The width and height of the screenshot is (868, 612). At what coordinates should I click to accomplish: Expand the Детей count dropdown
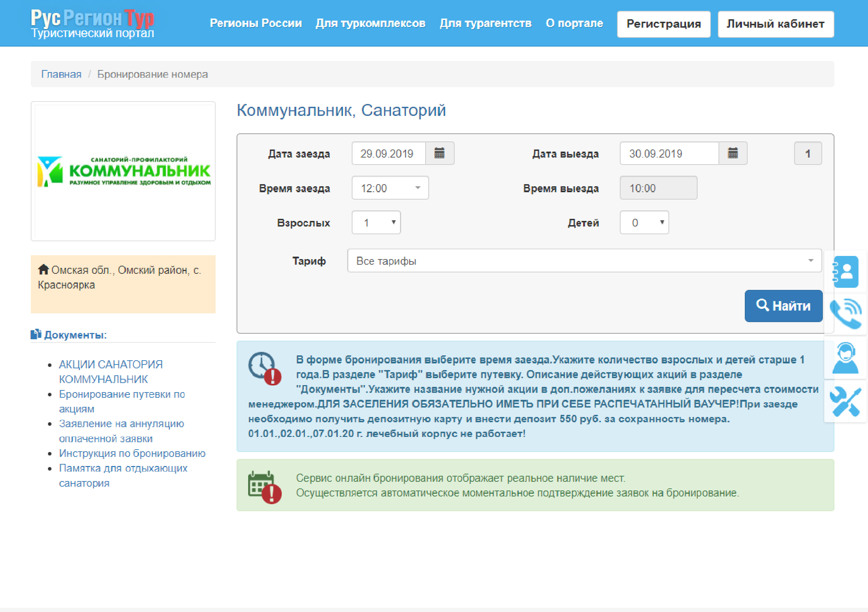tap(644, 222)
